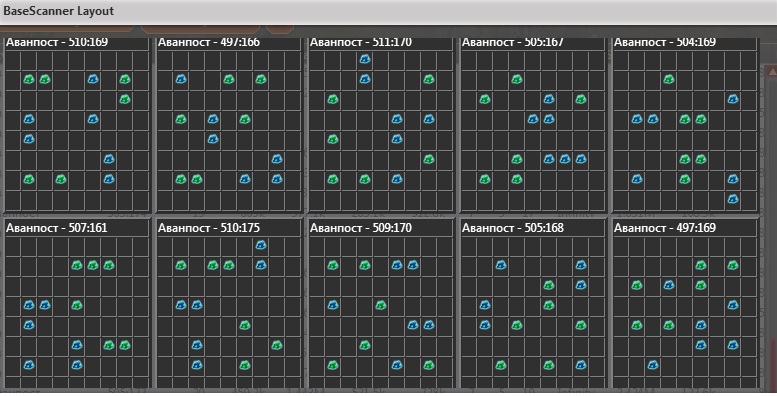Click the blue crystal in 507:161's sixth row
The width and height of the screenshot is (777, 396).
point(77,345)
